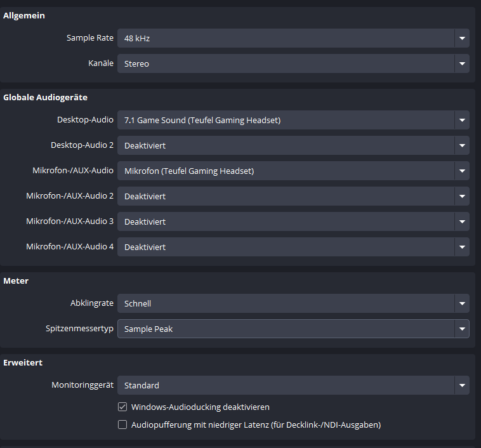Open the Desktop-Audio 2 Deaktiviert dropdown
Viewport: 481px width, 448px height.
(x=286, y=145)
